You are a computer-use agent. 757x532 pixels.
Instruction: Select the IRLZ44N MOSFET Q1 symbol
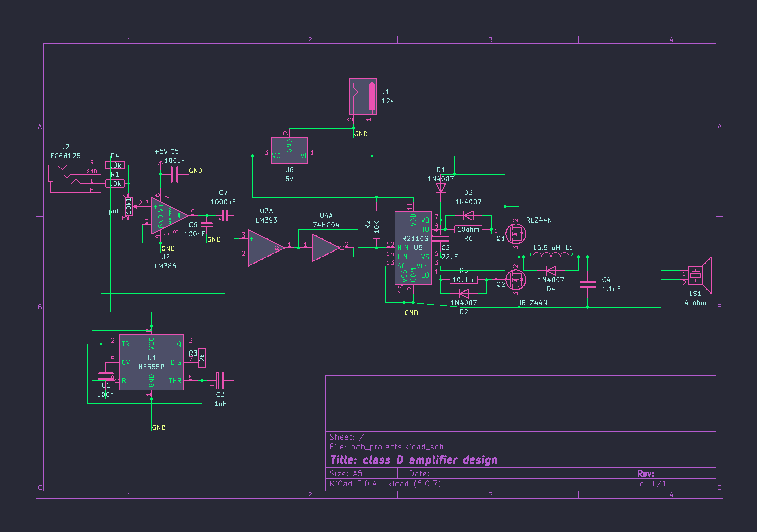tap(517, 234)
